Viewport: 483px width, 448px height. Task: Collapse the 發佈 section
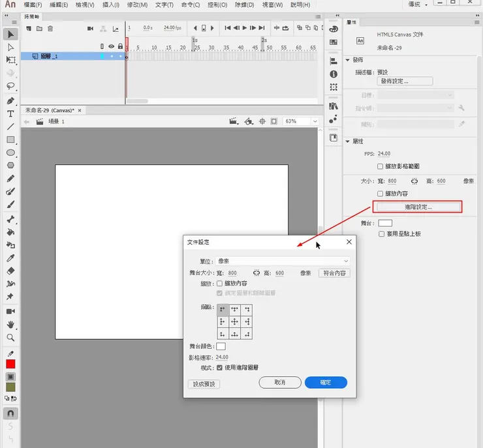coord(347,60)
